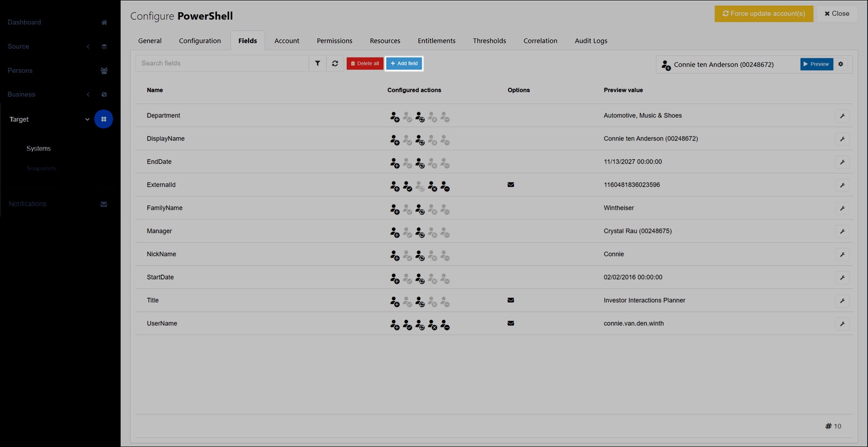Click preview value connie.van.den.winth

point(633,323)
